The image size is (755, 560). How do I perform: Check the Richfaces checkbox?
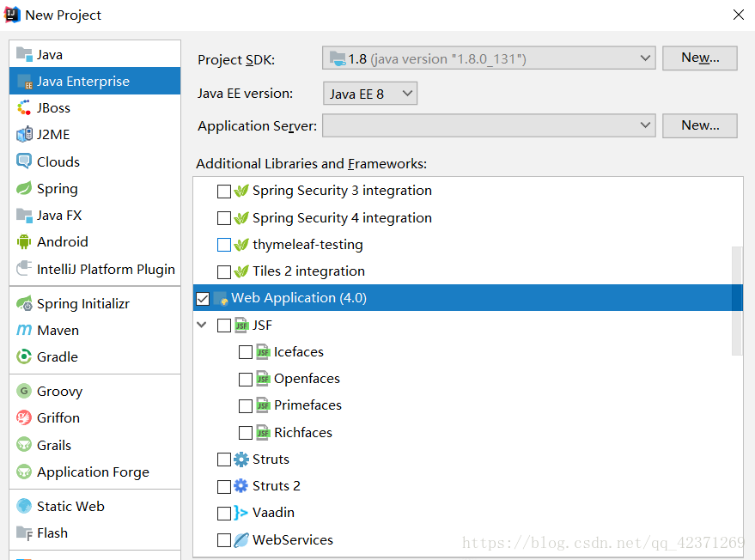pyautogui.click(x=246, y=432)
